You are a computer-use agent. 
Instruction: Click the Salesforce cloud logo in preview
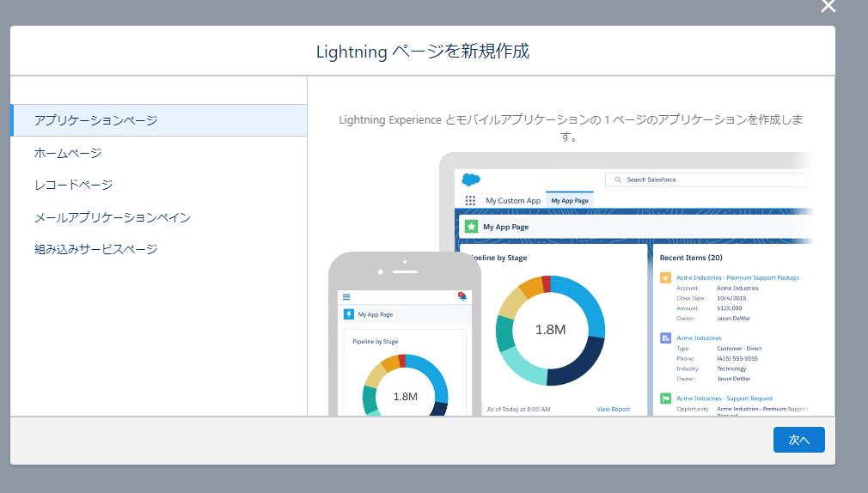471,180
